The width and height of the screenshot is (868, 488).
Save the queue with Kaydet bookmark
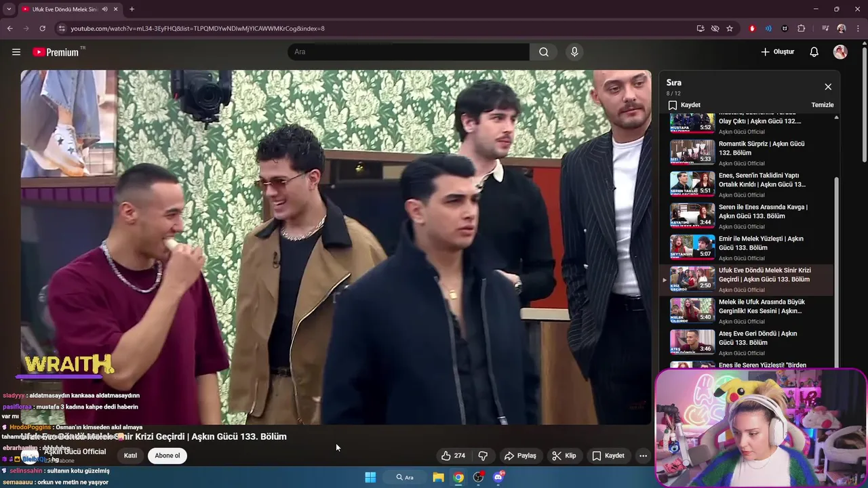point(684,105)
